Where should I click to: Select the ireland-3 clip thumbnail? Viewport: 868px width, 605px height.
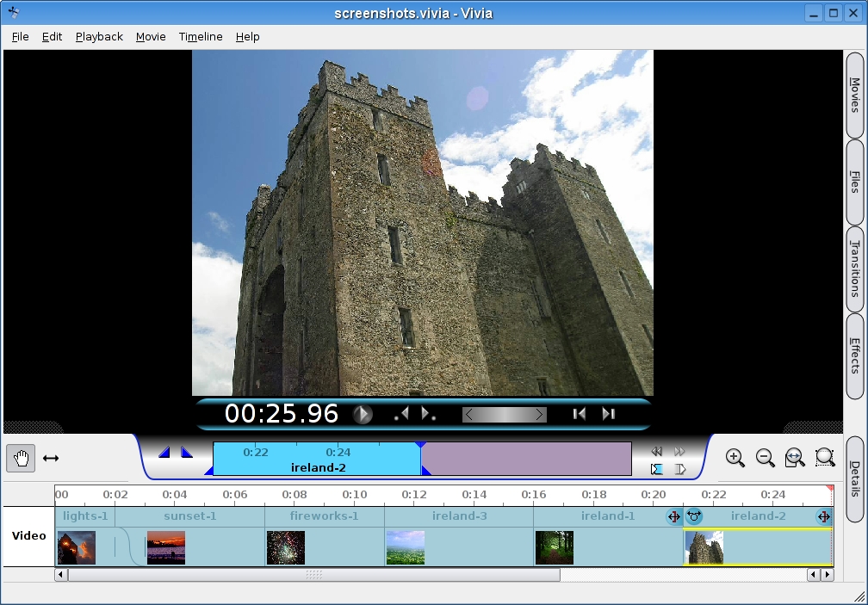pyautogui.click(x=406, y=547)
